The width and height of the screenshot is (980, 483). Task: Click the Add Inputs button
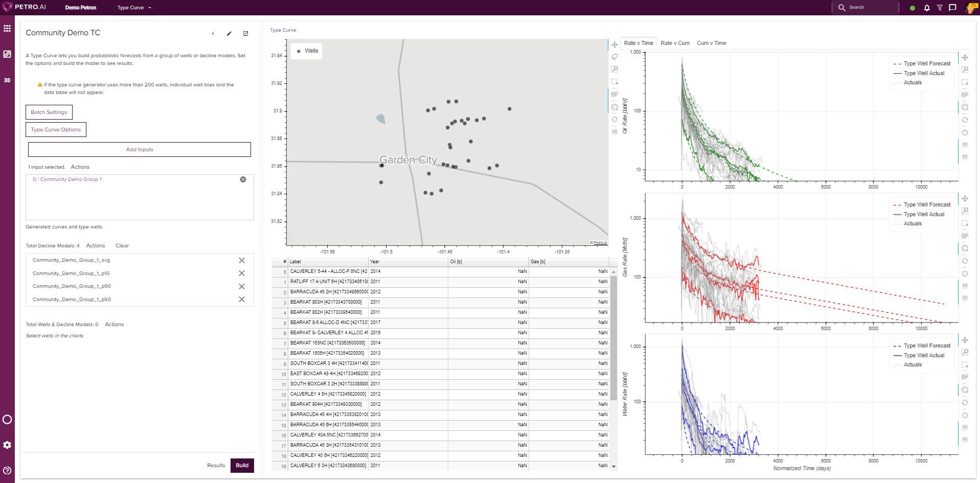[140, 150]
